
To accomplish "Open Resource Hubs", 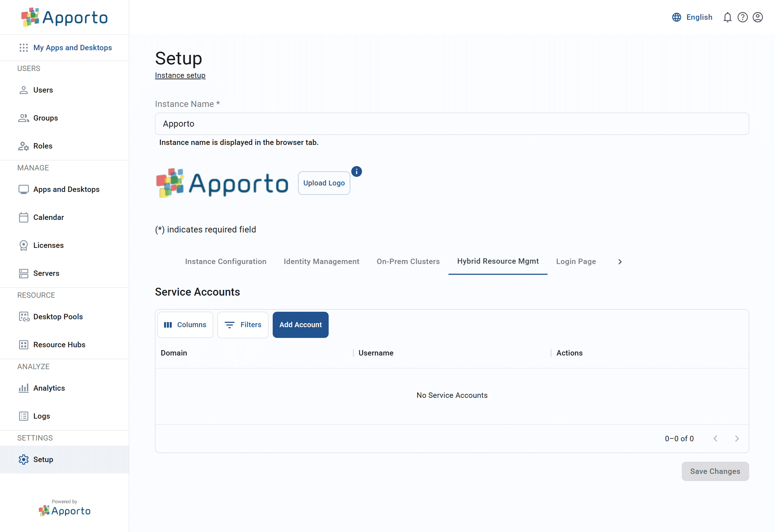I will pyautogui.click(x=24, y=344).
